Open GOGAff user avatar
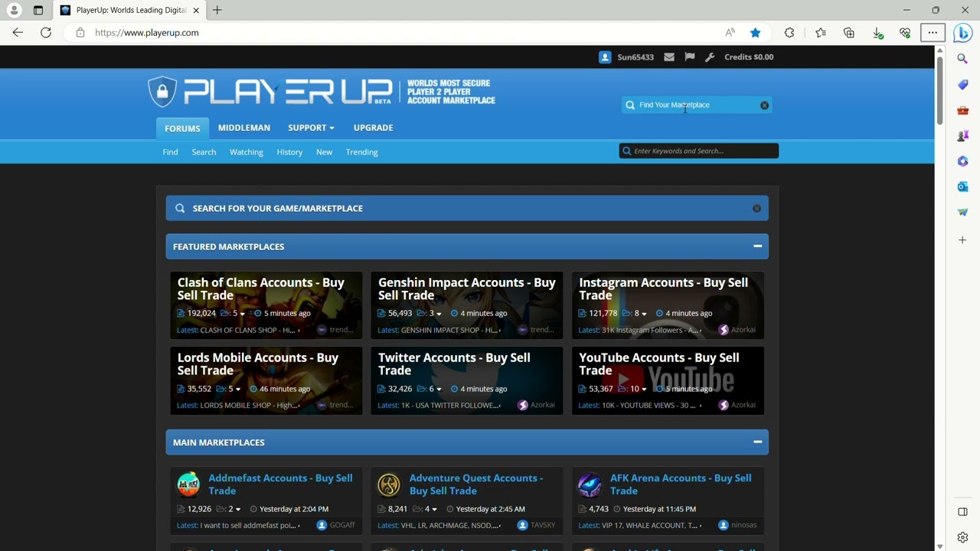The image size is (980, 551). pyautogui.click(x=322, y=525)
